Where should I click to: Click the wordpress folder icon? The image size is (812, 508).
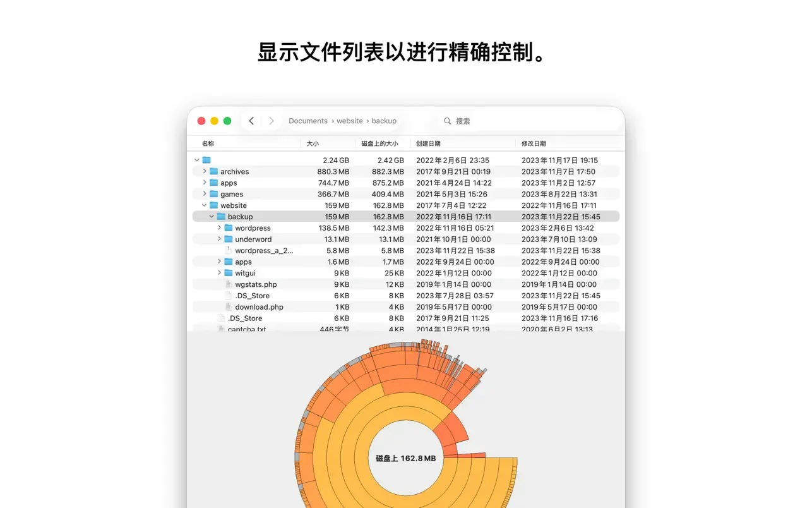[x=229, y=228]
